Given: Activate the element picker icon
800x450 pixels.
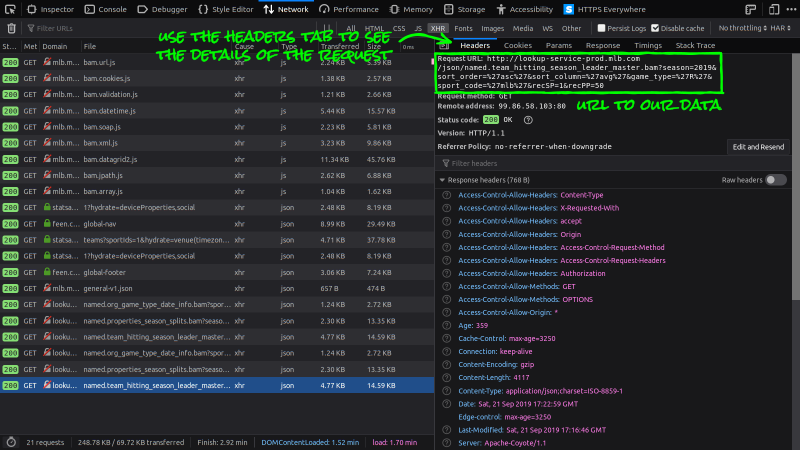Looking at the screenshot, I should [10, 9].
